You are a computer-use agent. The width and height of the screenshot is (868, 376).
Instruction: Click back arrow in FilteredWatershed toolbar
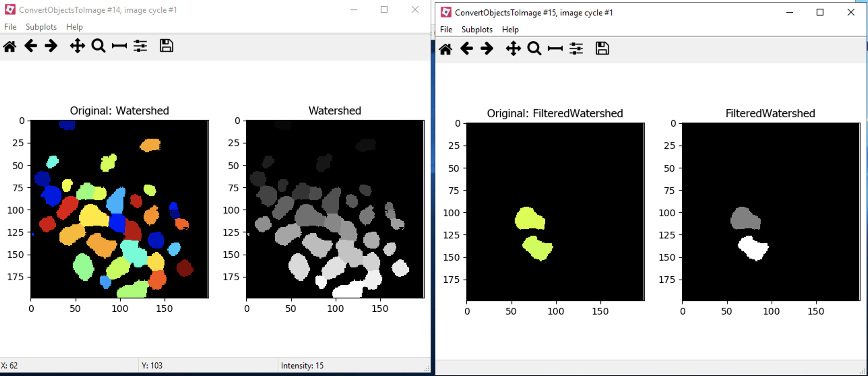click(x=467, y=49)
